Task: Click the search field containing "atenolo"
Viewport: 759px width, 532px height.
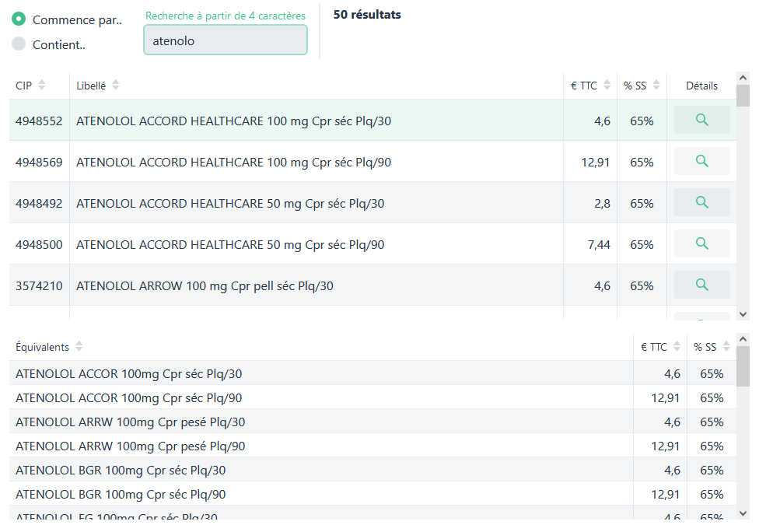Action: (226, 40)
